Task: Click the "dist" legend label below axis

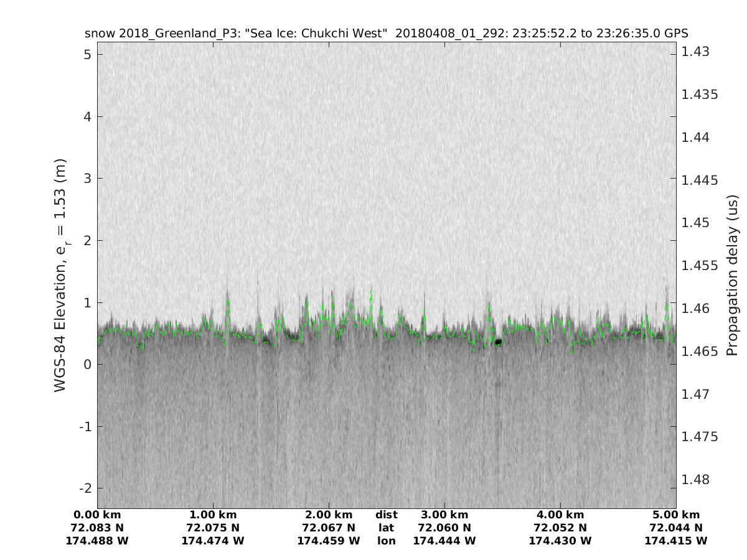Action: click(x=386, y=515)
